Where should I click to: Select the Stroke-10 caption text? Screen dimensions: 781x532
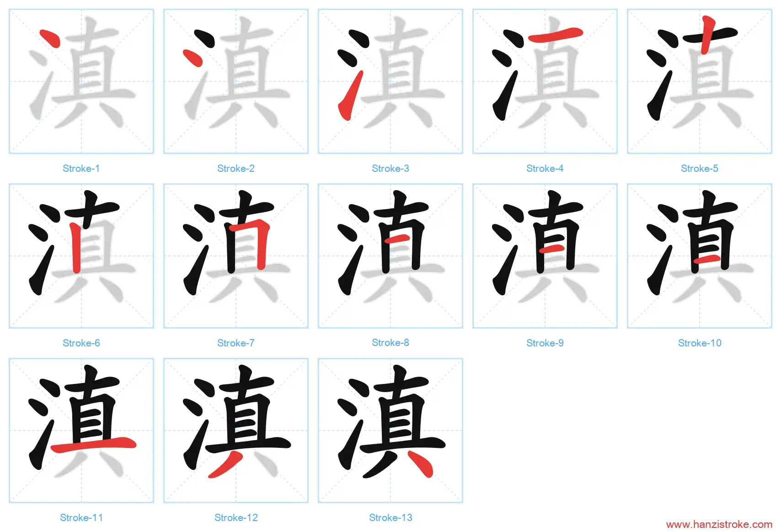pos(700,343)
